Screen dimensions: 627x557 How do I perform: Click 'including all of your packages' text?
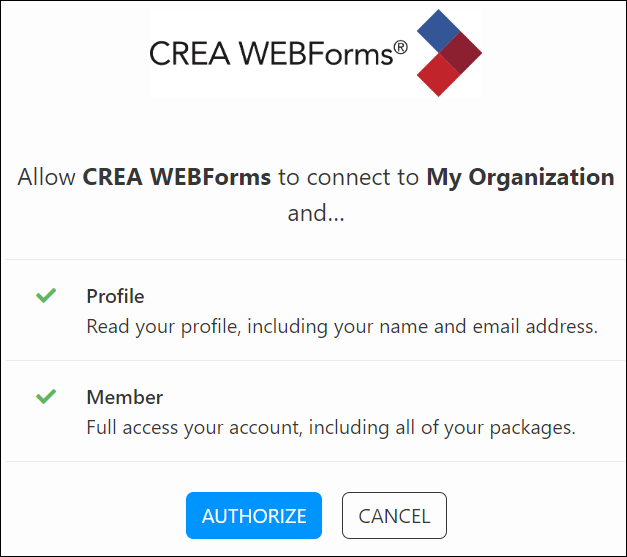coord(442,427)
